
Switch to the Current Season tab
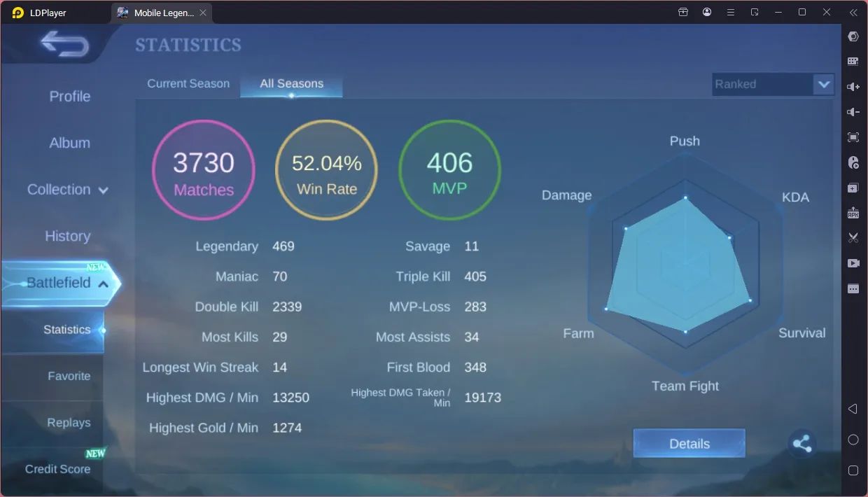[188, 83]
